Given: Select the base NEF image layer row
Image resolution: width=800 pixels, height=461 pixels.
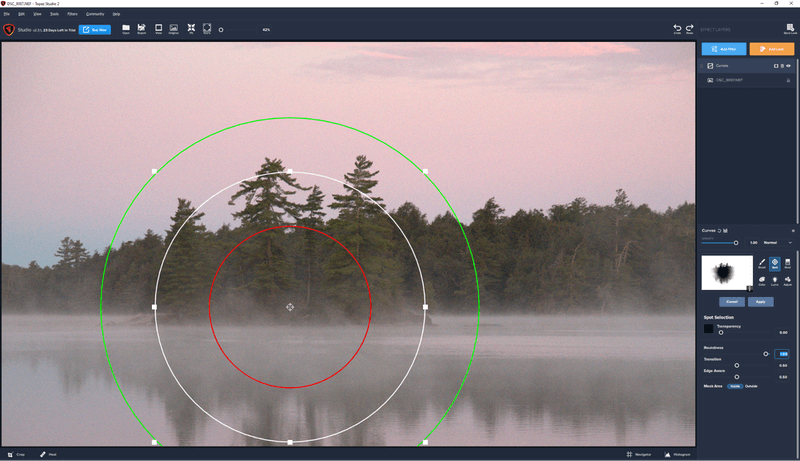Looking at the screenshot, I should 745,80.
